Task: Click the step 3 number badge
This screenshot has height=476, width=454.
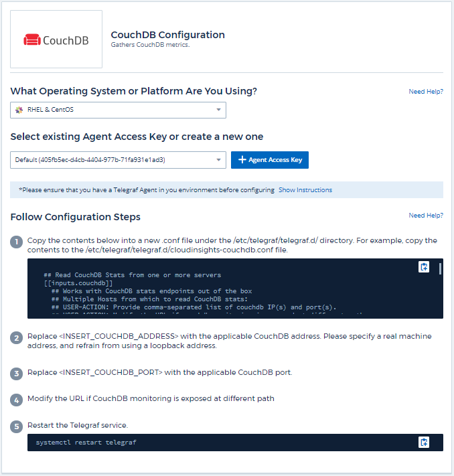Action: [x=17, y=373]
